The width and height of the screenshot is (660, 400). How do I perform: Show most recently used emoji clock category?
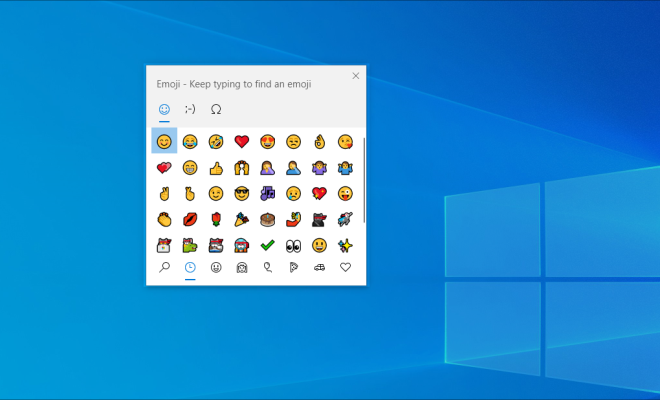(x=190, y=267)
